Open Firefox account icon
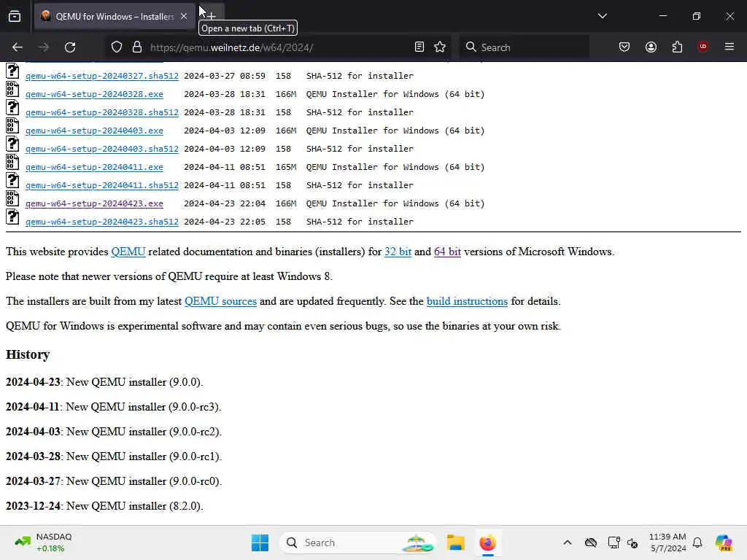747x560 pixels. 651,47
